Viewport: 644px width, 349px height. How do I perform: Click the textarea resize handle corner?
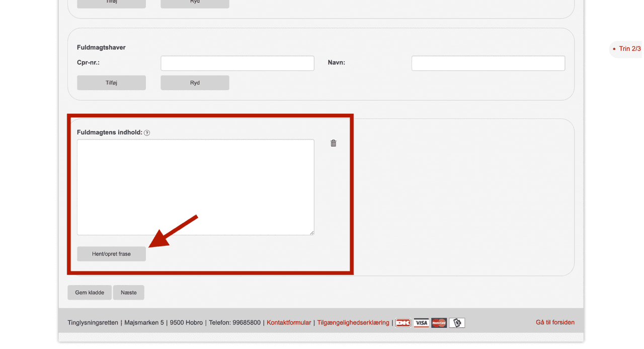(x=311, y=232)
